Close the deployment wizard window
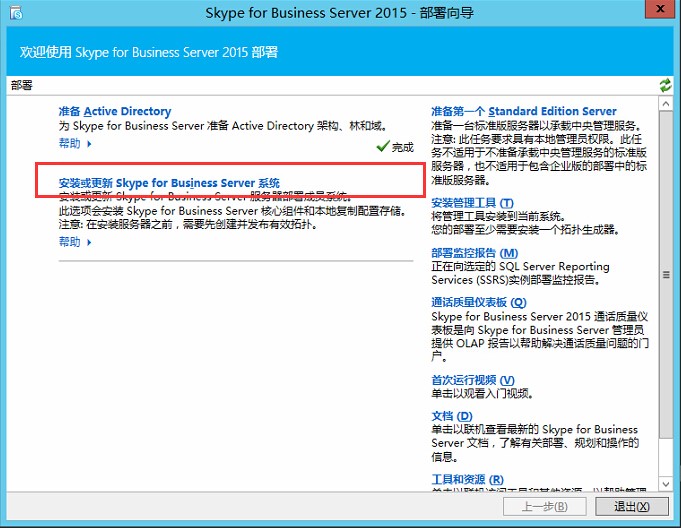681x528 pixels. (x=660, y=9)
